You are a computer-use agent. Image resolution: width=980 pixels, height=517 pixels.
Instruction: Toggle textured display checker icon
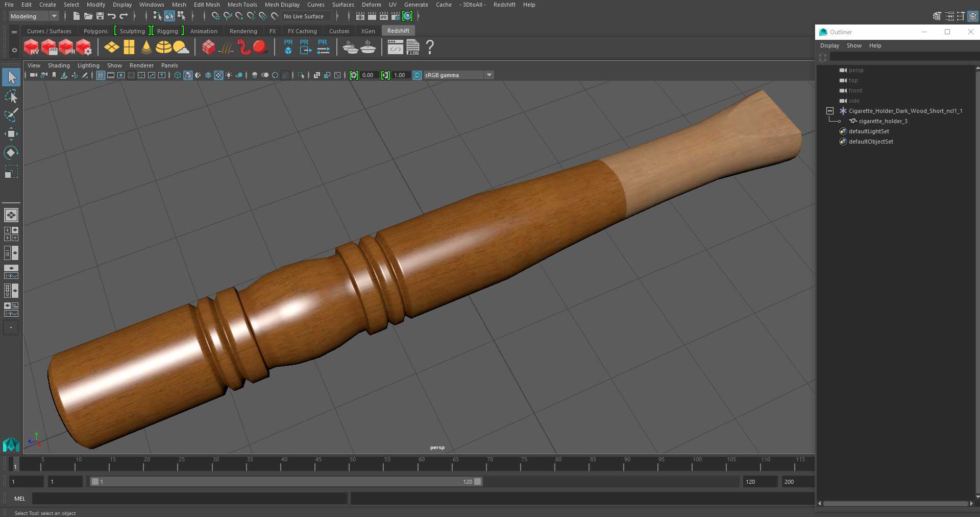pyautogui.click(x=218, y=75)
